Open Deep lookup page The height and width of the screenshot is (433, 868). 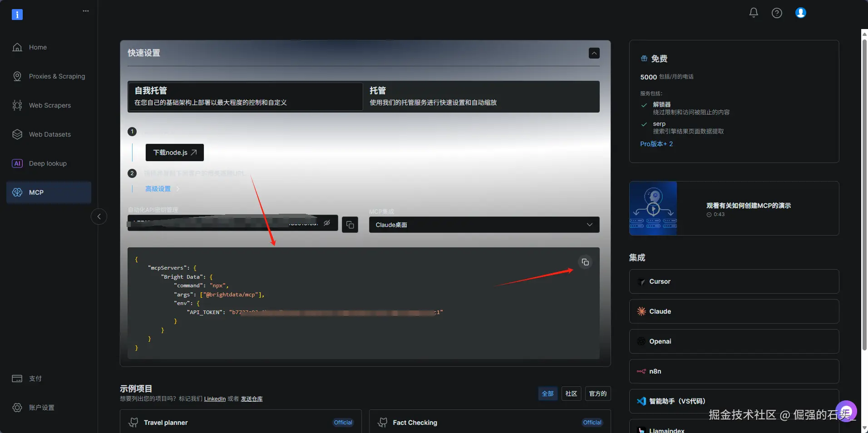click(49, 163)
